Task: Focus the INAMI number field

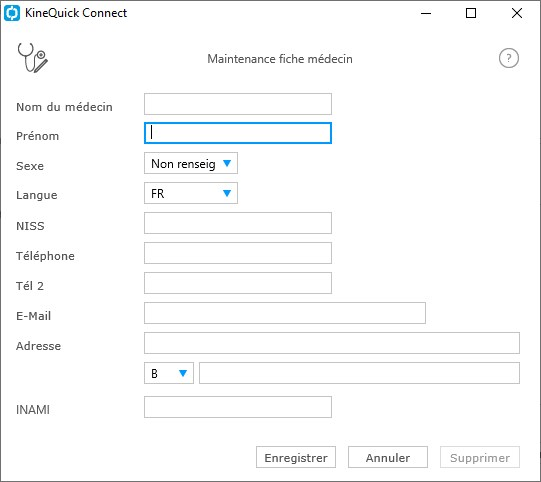Action: [x=238, y=407]
